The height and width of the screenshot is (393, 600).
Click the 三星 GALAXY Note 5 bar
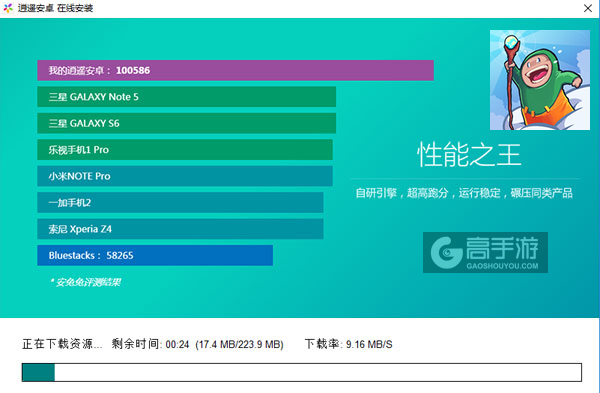[x=186, y=97]
